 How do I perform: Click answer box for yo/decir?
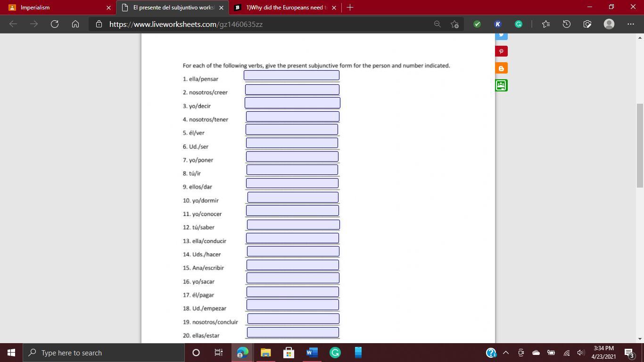292,102
